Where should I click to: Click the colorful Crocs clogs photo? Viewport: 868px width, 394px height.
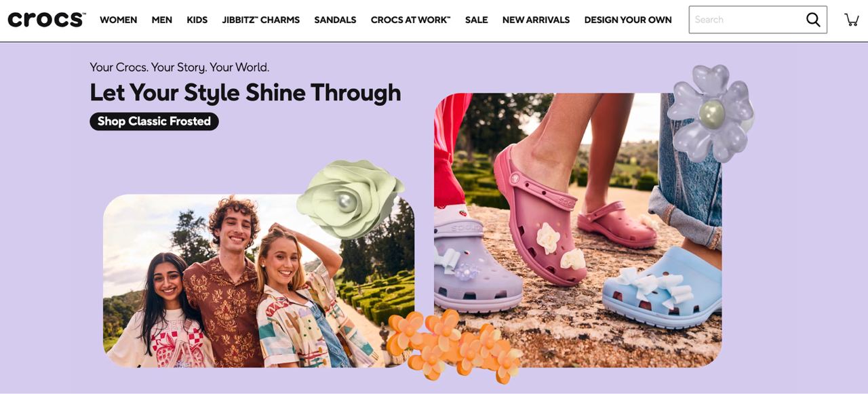click(578, 230)
